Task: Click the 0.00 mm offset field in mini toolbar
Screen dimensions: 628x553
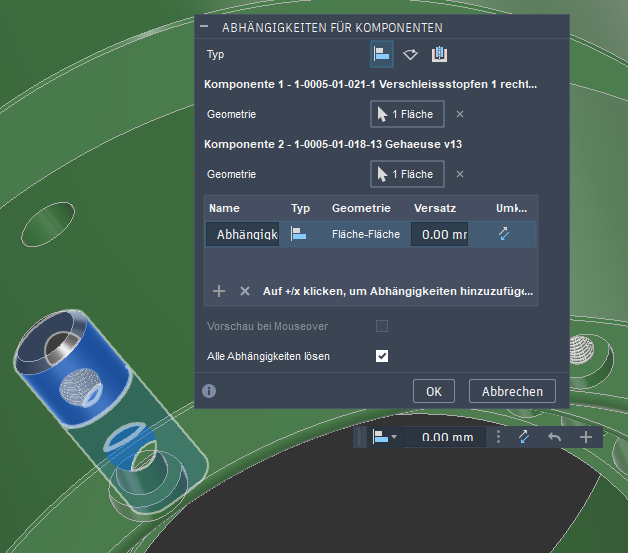Action: click(x=445, y=437)
